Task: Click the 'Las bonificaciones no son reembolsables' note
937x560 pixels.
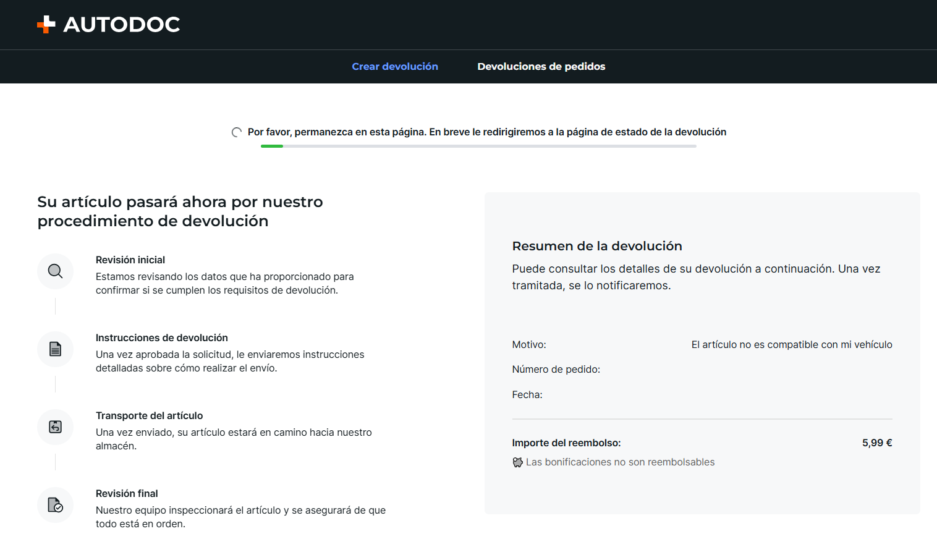Action: pos(620,462)
